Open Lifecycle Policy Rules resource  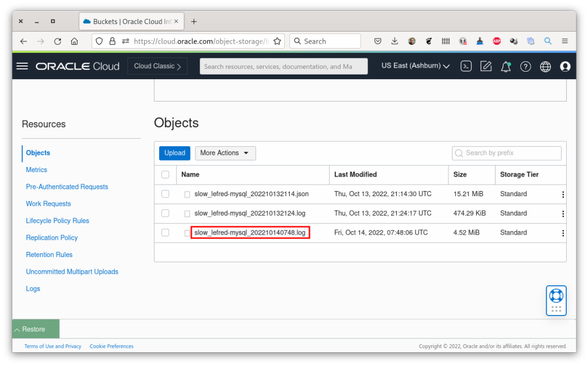coord(57,221)
